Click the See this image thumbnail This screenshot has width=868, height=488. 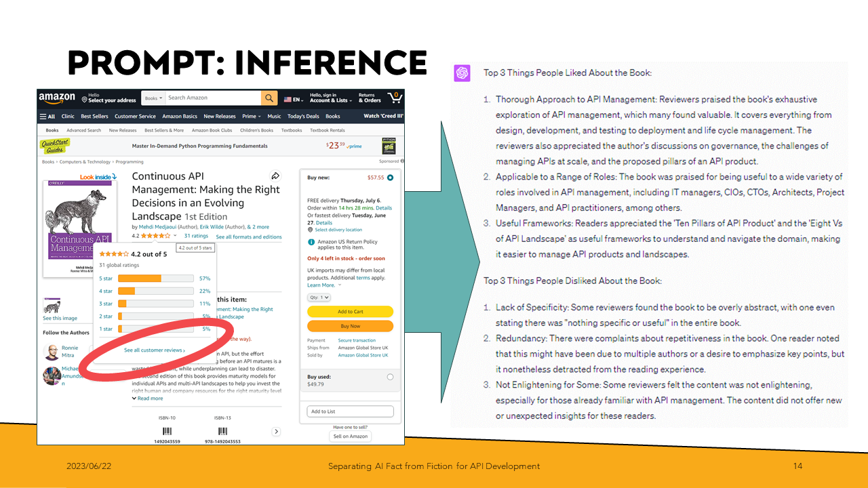pos(52,305)
